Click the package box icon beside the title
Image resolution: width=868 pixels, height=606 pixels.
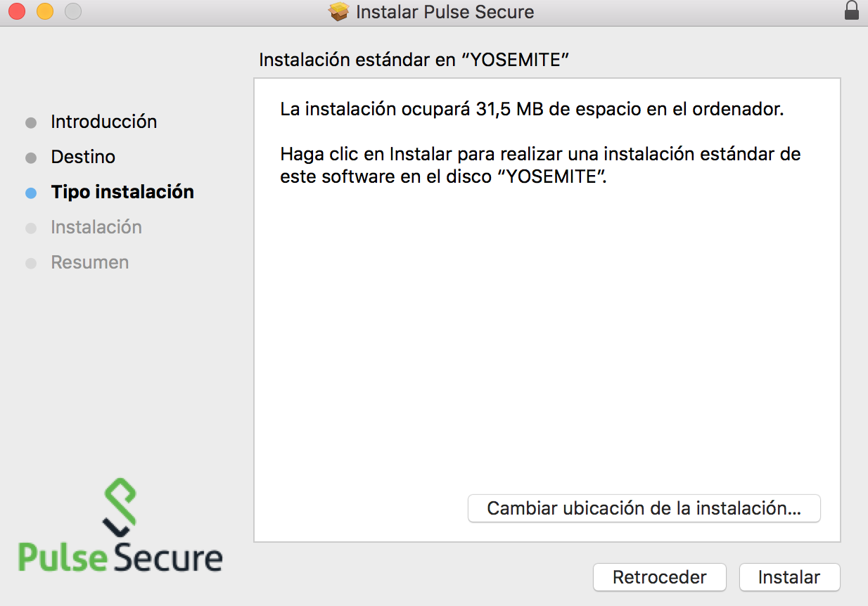click(339, 12)
